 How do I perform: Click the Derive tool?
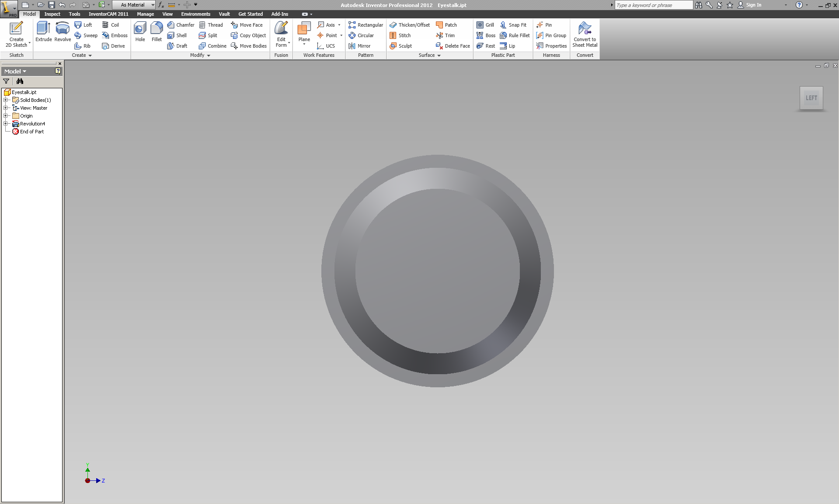click(x=113, y=46)
